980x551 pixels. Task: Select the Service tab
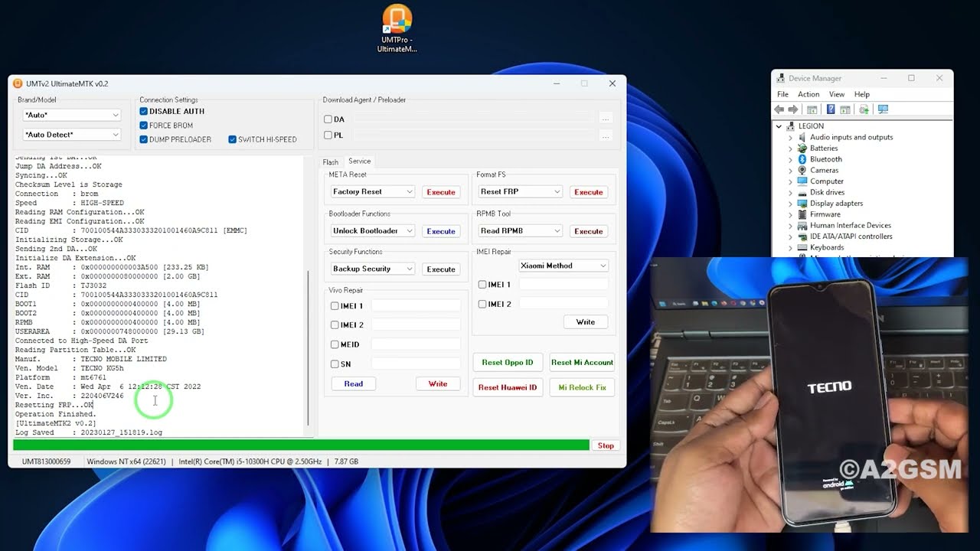pos(360,161)
